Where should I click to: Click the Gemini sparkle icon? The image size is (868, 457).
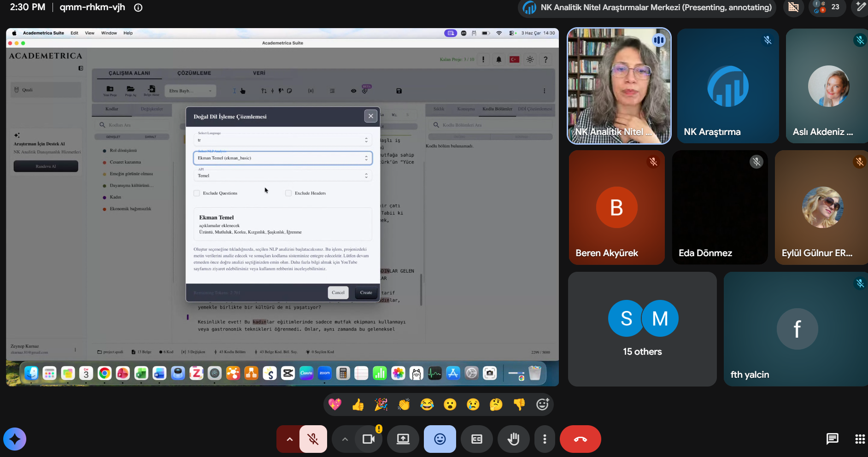pyautogui.click(x=15, y=439)
